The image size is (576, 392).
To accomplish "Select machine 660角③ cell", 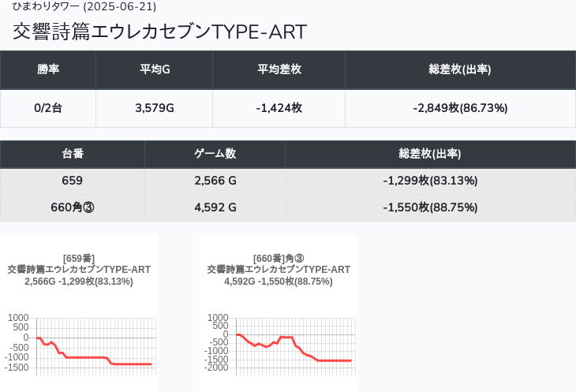I will [73, 207].
